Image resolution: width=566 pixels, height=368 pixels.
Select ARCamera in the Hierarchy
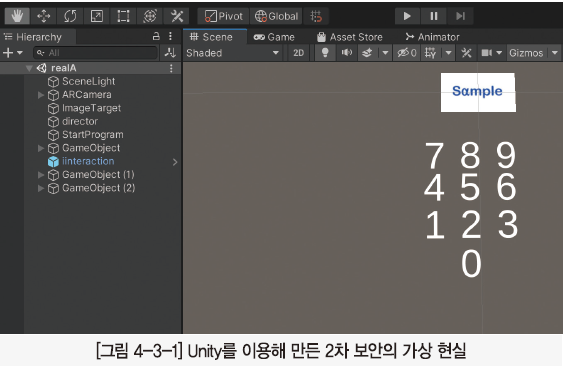[x=87, y=95]
